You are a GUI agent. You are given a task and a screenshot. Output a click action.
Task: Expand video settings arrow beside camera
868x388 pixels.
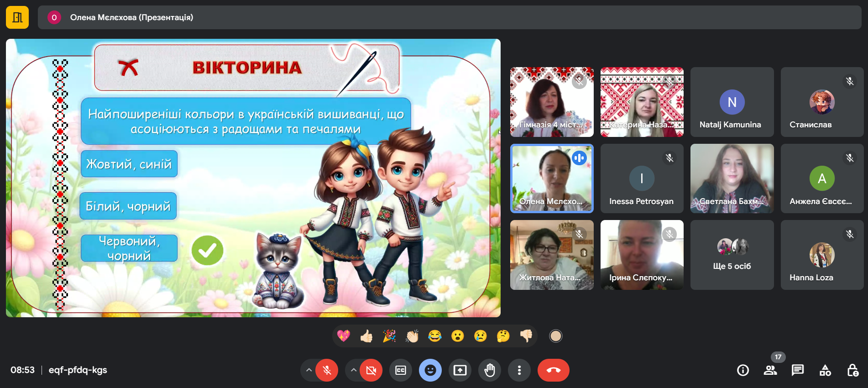click(x=354, y=370)
